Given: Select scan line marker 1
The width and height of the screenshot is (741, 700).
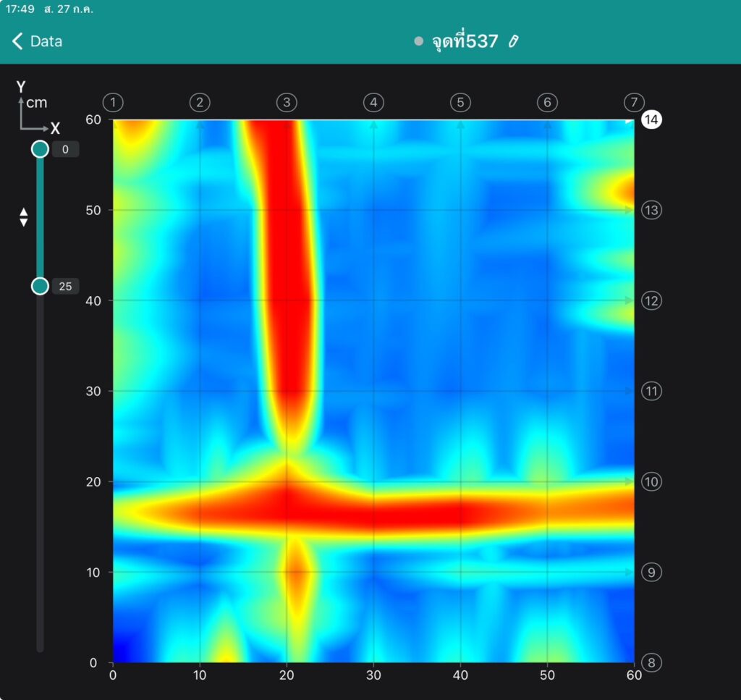Looking at the screenshot, I should point(113,103).
